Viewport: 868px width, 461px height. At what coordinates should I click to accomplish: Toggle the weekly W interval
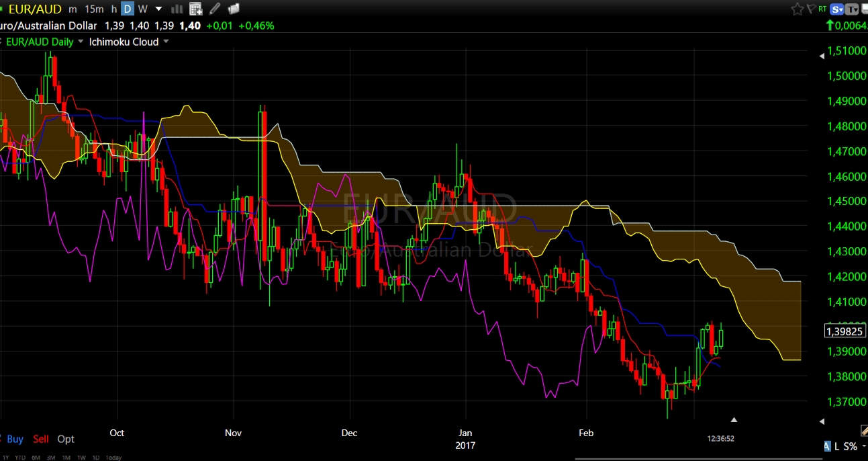(142, 9)
